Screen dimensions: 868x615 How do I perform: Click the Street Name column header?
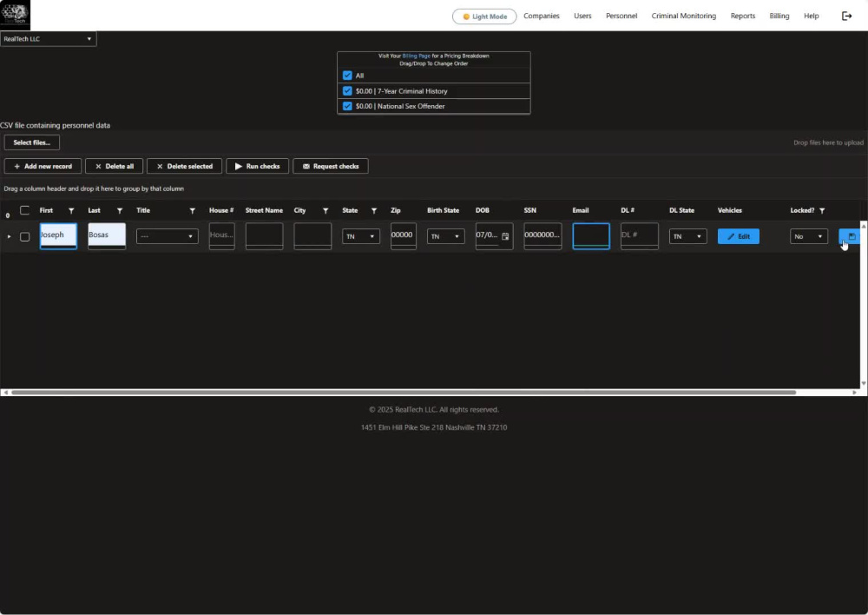tap(264, 210)
